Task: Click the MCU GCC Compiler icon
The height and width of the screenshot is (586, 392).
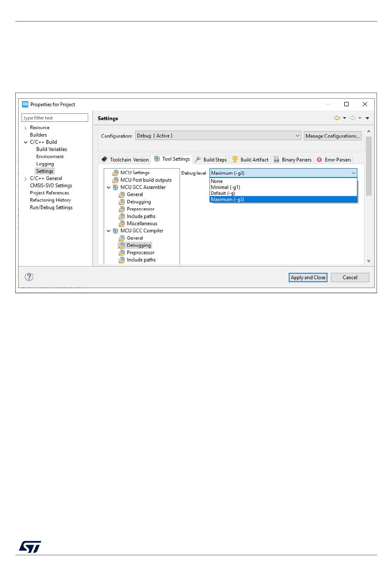Action: pyautogui.click(x=116, y=231)
